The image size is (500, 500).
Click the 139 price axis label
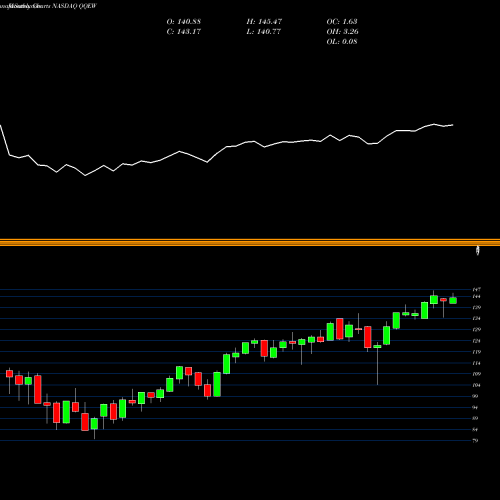[476, 307]
